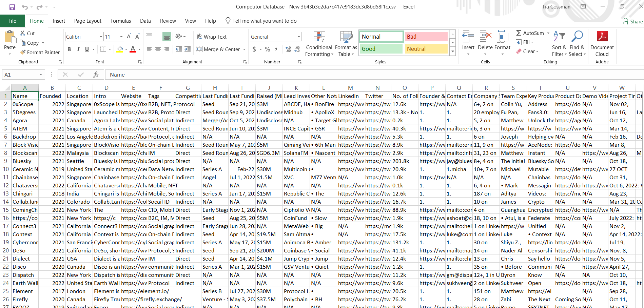This screenshot has width=644, height=308.
Task: Increase the cell indent
Action: click(188, 49)
